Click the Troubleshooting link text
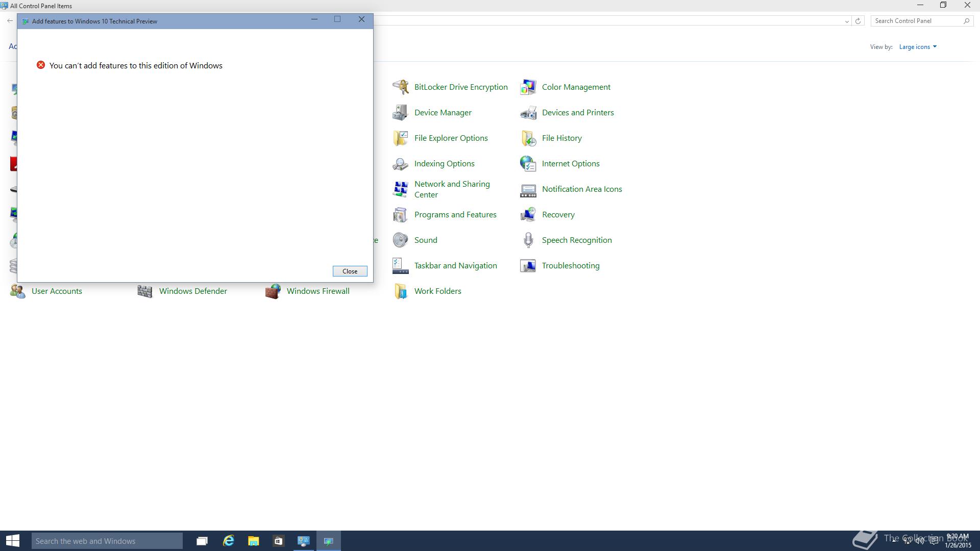 [571, 266]
